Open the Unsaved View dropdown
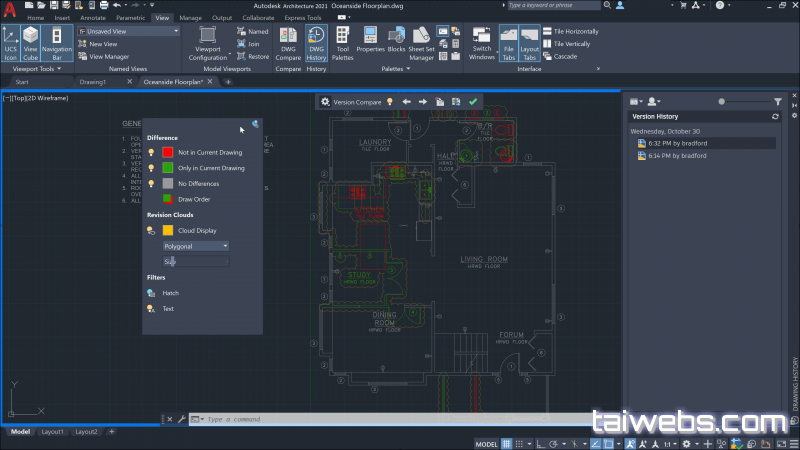The image size is (800, 450). coord(129,31)
